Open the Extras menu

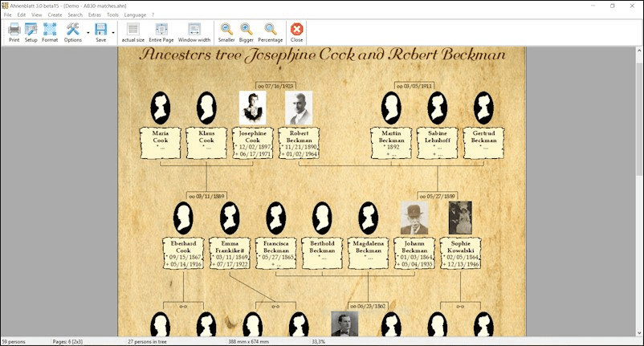coord(95,14)
